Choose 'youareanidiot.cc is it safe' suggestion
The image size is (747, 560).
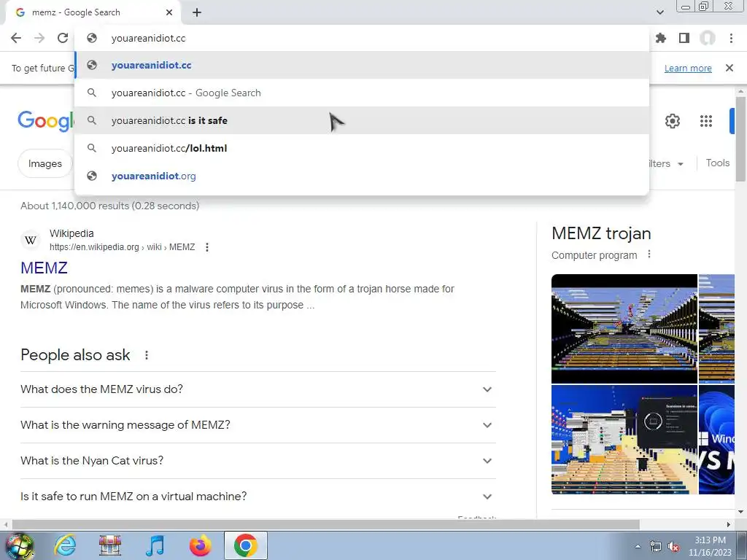[362, 120]
